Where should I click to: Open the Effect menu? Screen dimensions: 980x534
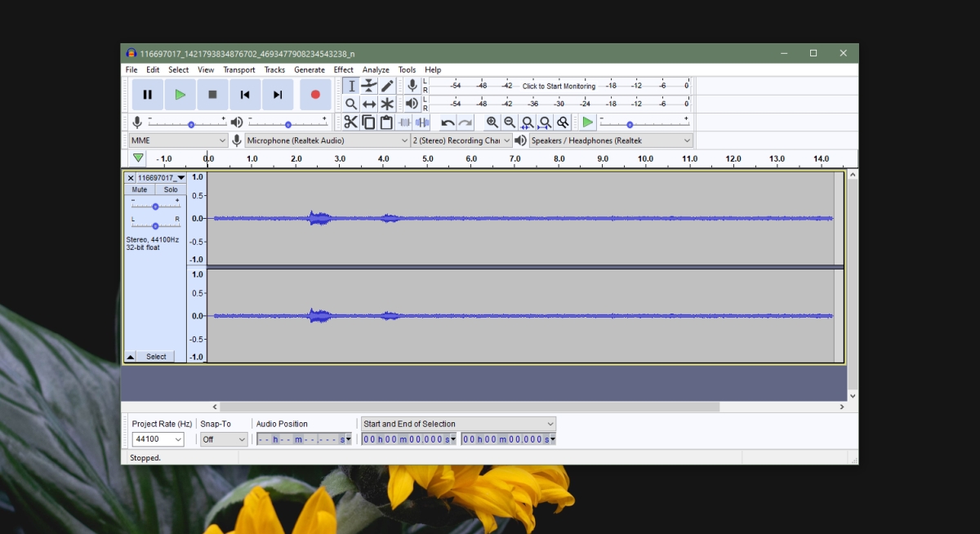(x=343, y=70)
